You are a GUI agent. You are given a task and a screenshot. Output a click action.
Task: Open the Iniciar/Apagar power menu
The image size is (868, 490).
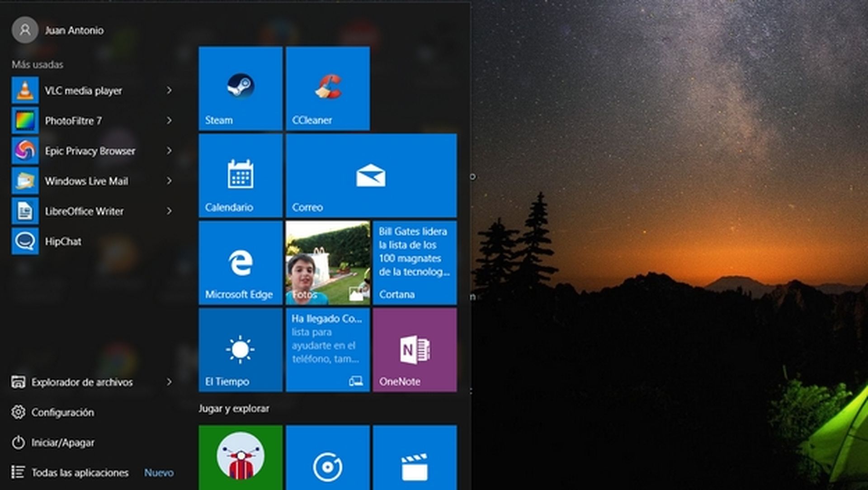[63, 442]
